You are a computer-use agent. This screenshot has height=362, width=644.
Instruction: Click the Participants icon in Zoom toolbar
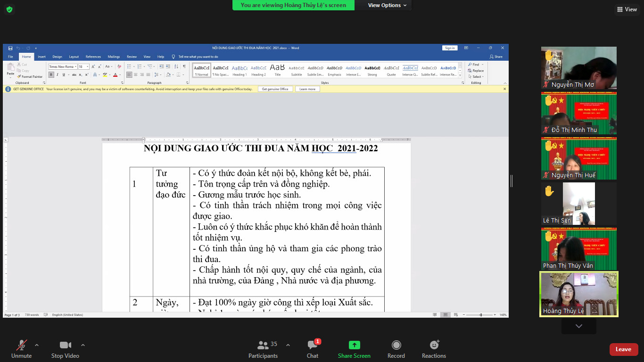263,346
